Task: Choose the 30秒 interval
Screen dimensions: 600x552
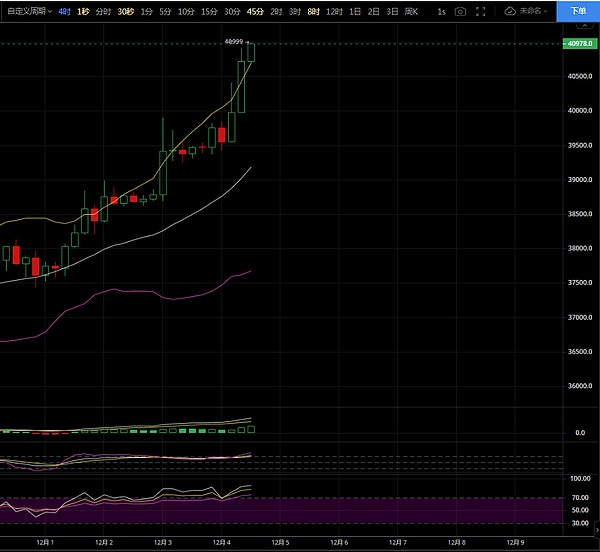Action: point(125,11)
